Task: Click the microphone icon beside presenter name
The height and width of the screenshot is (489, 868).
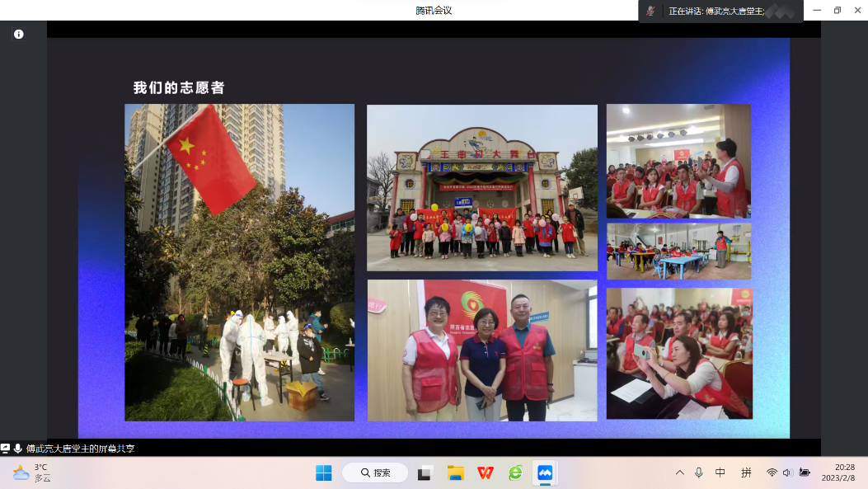Action: point(18,449)
